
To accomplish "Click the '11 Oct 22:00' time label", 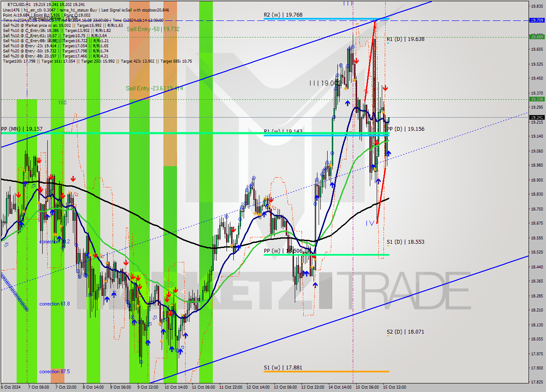I will (230, 387).
